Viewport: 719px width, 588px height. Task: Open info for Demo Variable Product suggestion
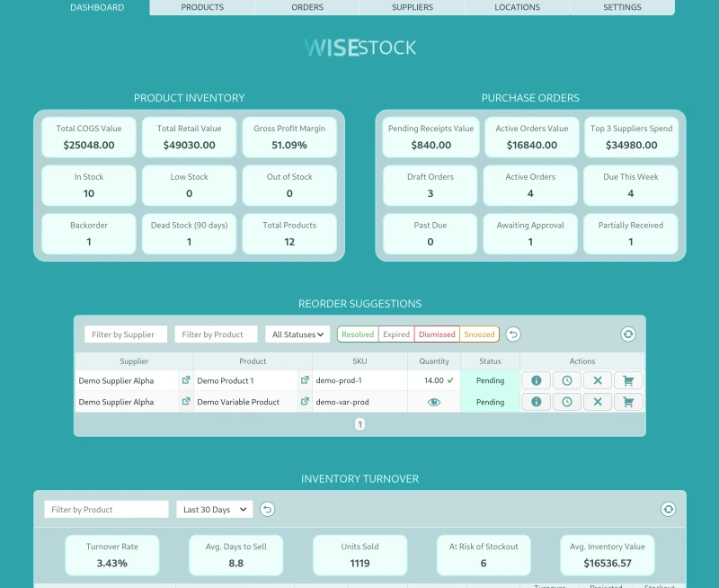click(536, 402)
